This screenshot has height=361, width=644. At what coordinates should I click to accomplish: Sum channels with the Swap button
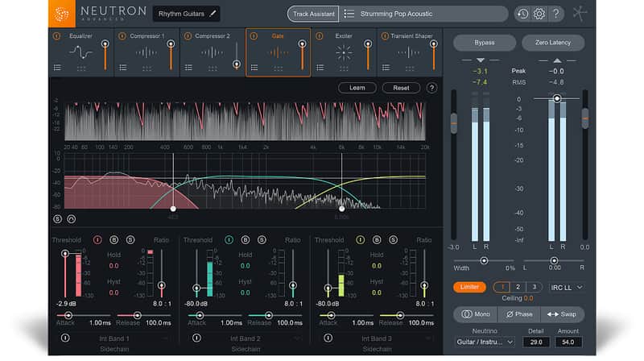(x=562, y=314)
